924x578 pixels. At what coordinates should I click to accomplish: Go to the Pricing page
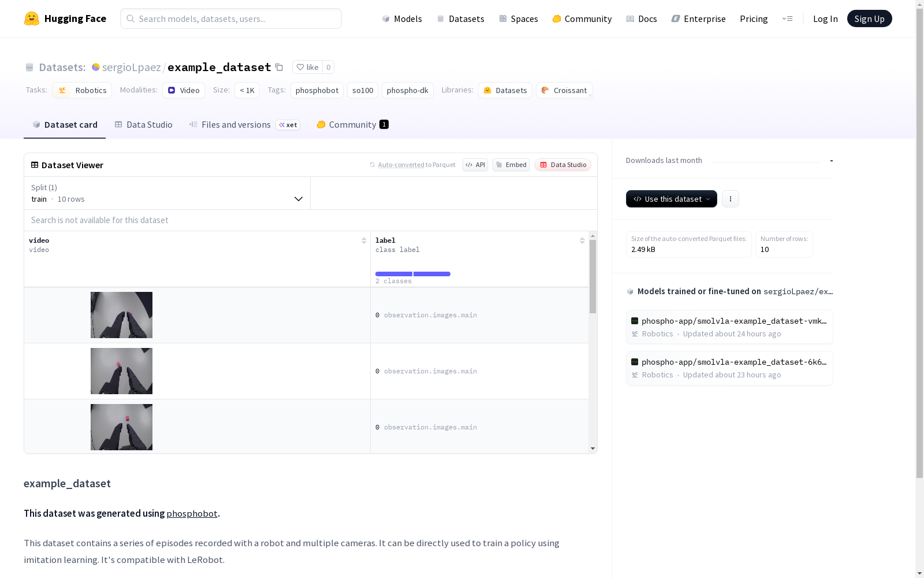pos(754,18)
